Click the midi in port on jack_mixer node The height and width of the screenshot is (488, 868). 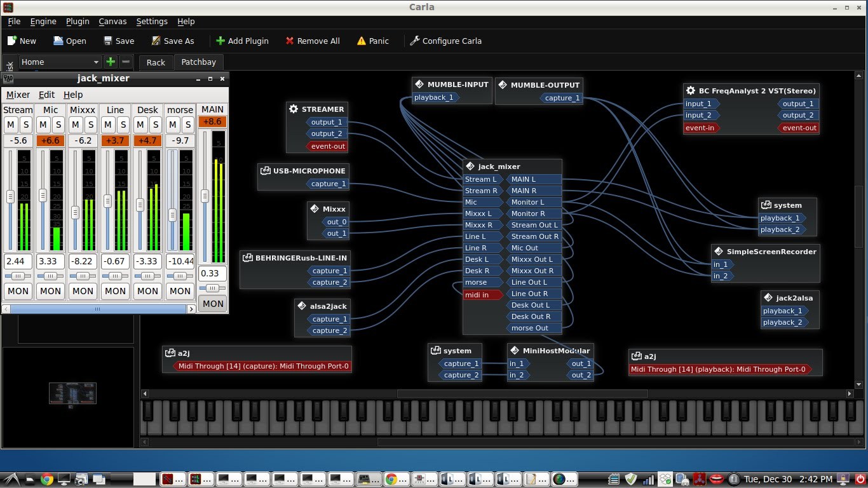pyautogui.click(x=482, y=294)
